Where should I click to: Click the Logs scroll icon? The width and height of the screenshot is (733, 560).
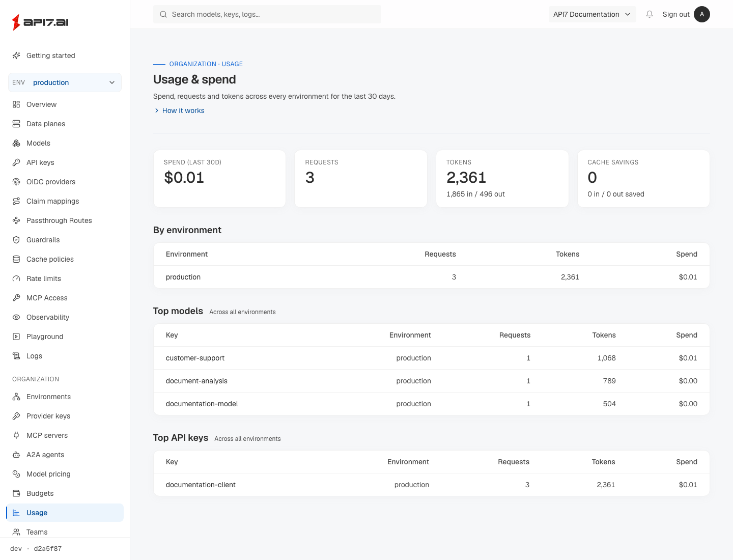[x=16, y=356]
